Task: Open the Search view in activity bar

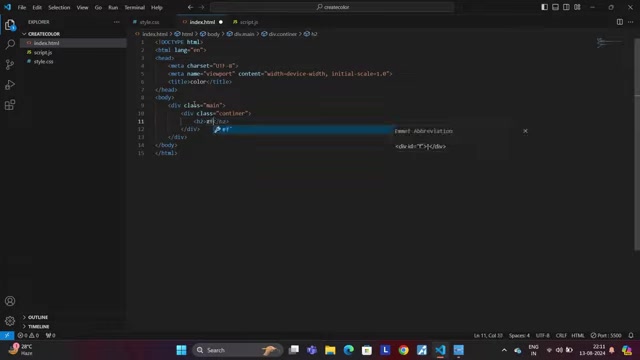Action: pos(10,44)
